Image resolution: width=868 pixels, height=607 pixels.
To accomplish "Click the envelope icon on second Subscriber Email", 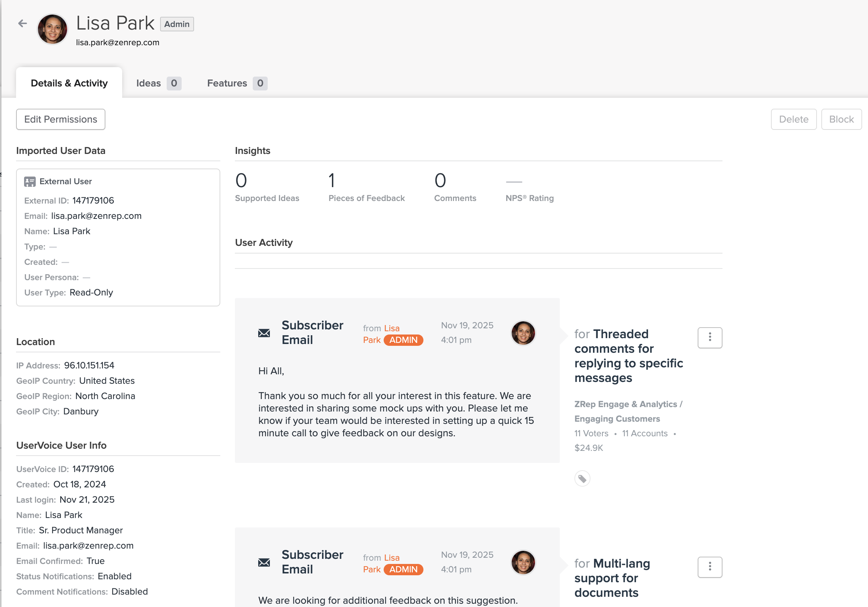I will pyautogui.click(x=264, y=562).
